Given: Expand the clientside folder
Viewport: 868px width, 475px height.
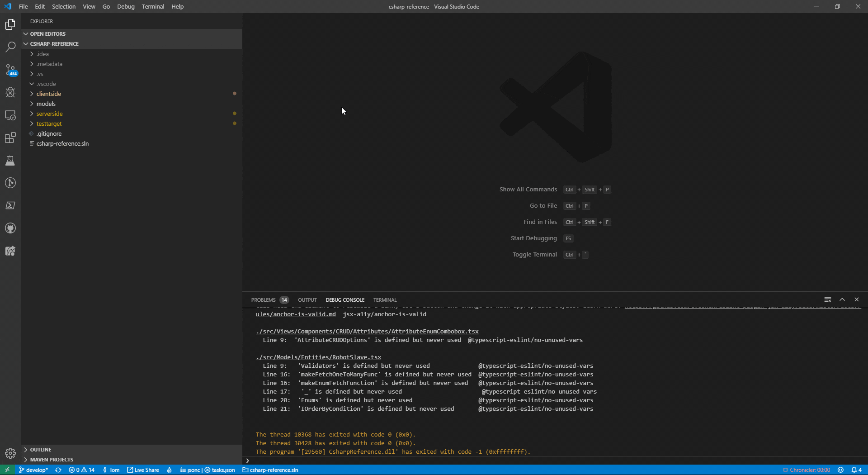Looking at the screenshot, I should click(48, 94).
